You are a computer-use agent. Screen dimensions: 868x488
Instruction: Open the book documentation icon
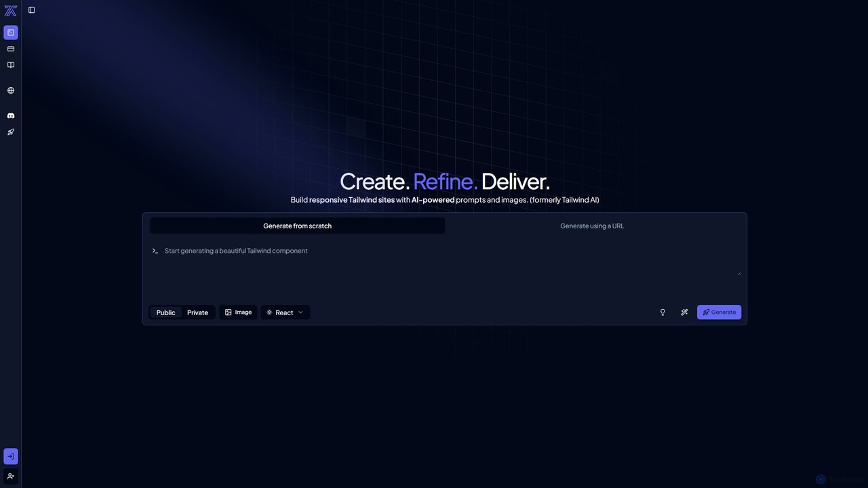pyautogui.click(x=11, y=65)
